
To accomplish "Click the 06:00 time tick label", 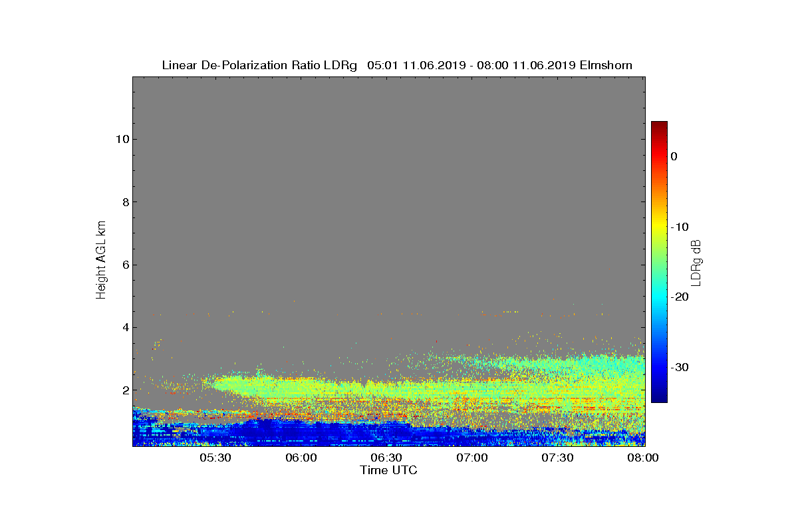I will tap(301, 458).
